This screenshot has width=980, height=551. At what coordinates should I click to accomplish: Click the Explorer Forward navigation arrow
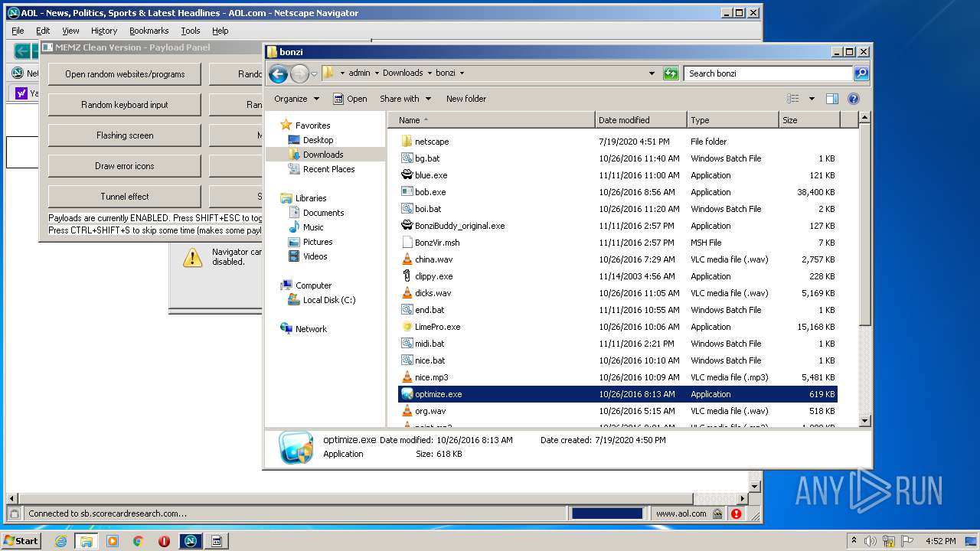(299, 73)
